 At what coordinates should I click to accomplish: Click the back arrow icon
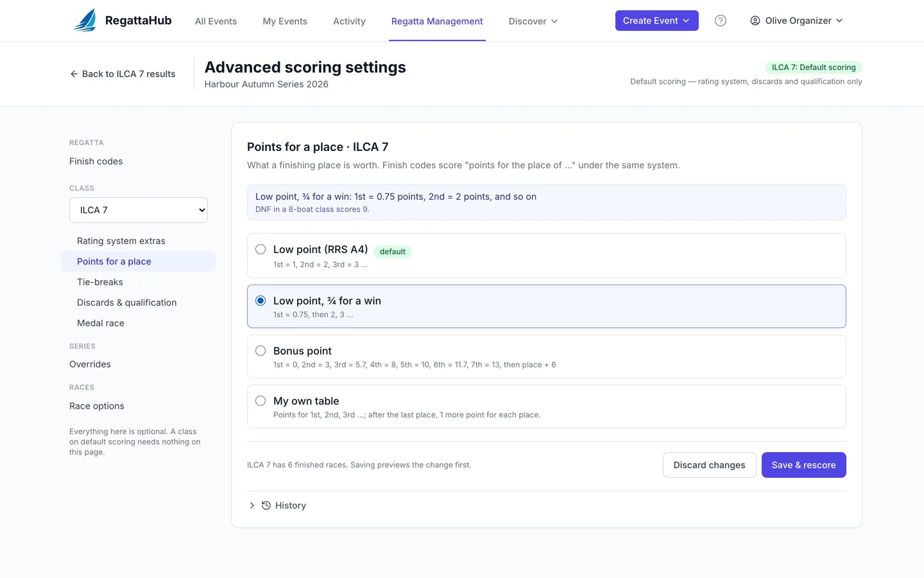(x=74, y=74)
